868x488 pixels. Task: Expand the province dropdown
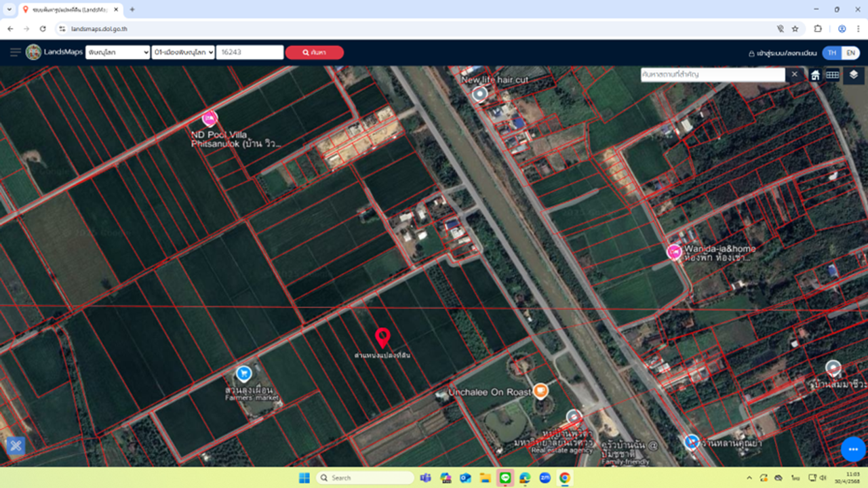[118, 52]
